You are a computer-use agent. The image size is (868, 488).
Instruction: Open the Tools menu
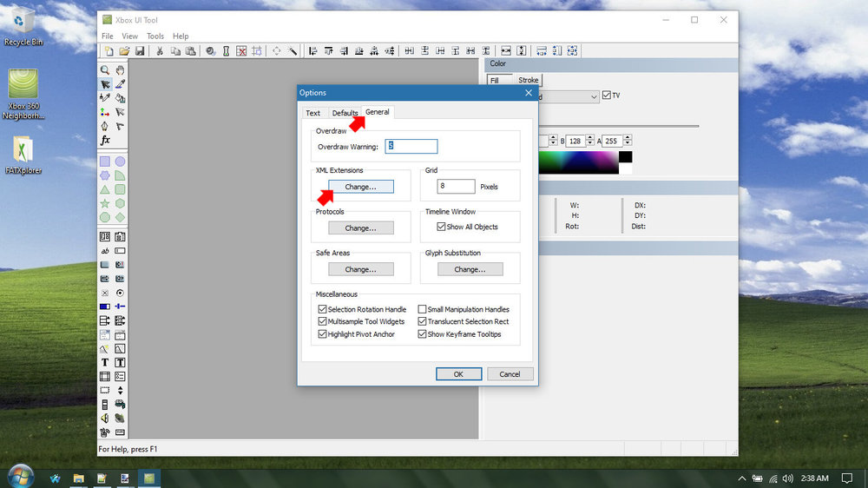[155, 36]
